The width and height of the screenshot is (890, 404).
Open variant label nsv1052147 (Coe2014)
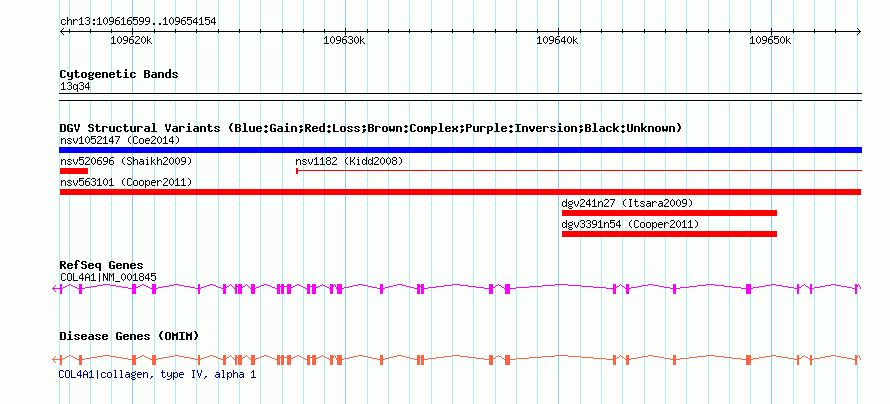[120, 140]
